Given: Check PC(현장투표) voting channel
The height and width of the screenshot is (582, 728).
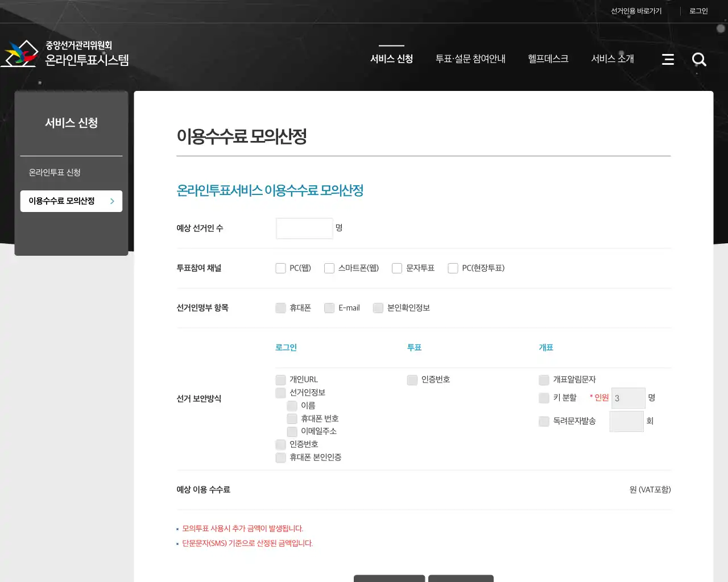Looking at the screenshot, I should tap(453, 268).
